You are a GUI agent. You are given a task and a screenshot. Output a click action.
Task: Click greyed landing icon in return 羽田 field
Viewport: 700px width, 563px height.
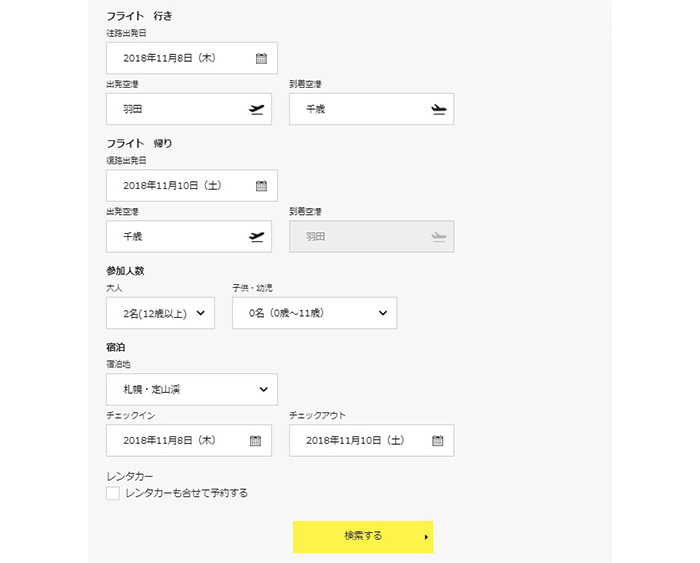(439, 237)
